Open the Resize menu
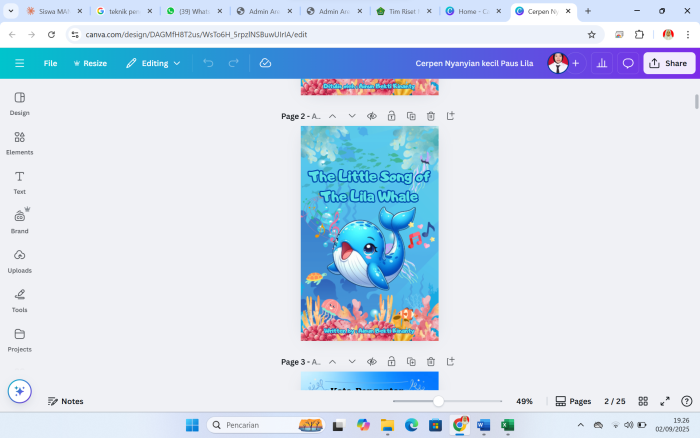Screen dimensions: 700x438 pyautogui.click(x=90, y=63)
